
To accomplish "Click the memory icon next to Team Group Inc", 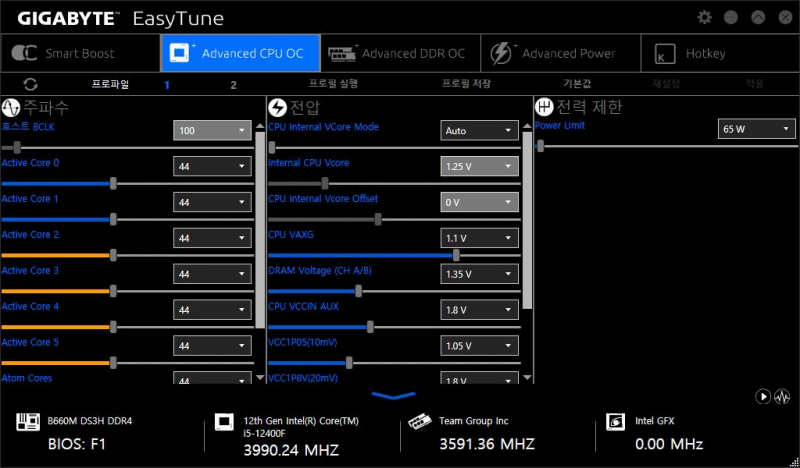I will point(420,423).
